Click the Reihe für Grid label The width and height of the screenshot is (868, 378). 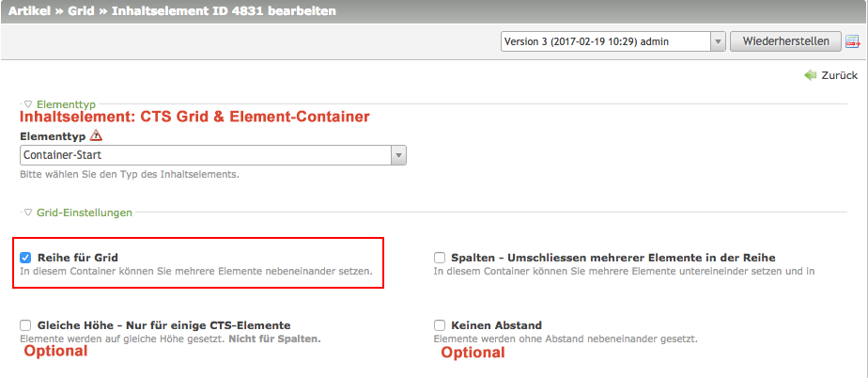78,258
